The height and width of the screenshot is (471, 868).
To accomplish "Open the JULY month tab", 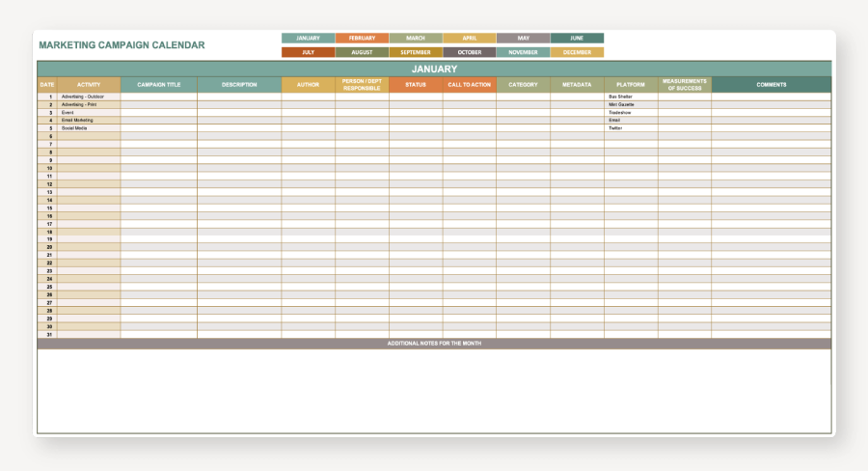I will tap(308, 52).
